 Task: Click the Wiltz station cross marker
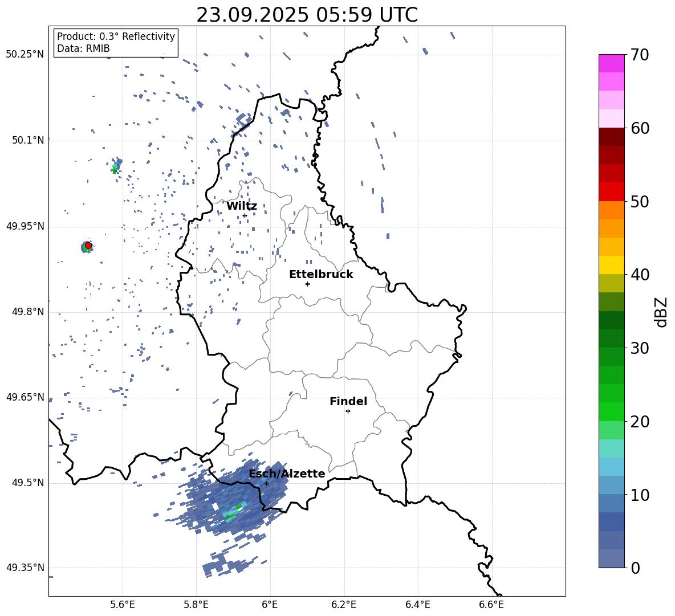pyautogui.click(x=245, y=216)
